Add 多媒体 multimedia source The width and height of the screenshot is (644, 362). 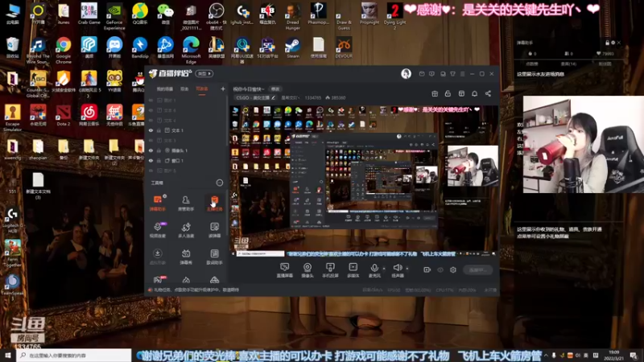coord(353,270)
